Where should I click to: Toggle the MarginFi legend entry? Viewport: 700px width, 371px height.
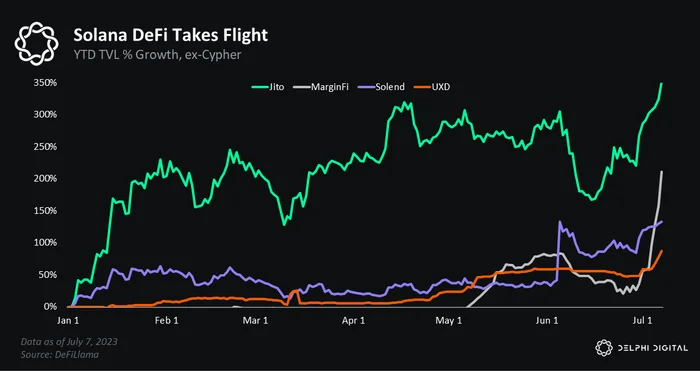click(x=321, y=87)
